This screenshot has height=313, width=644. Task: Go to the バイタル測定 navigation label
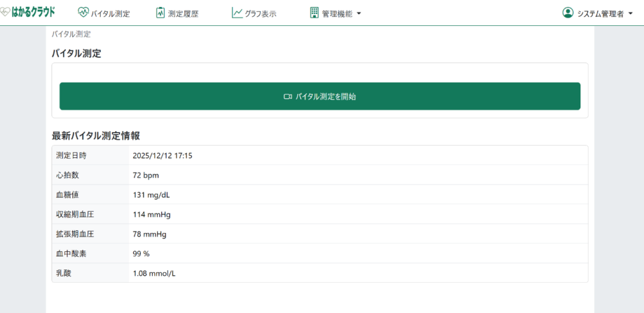110,13
